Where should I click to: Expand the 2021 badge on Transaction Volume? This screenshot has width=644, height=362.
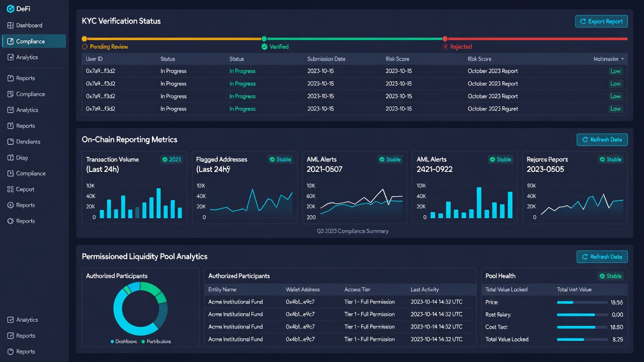pos(171,159)
